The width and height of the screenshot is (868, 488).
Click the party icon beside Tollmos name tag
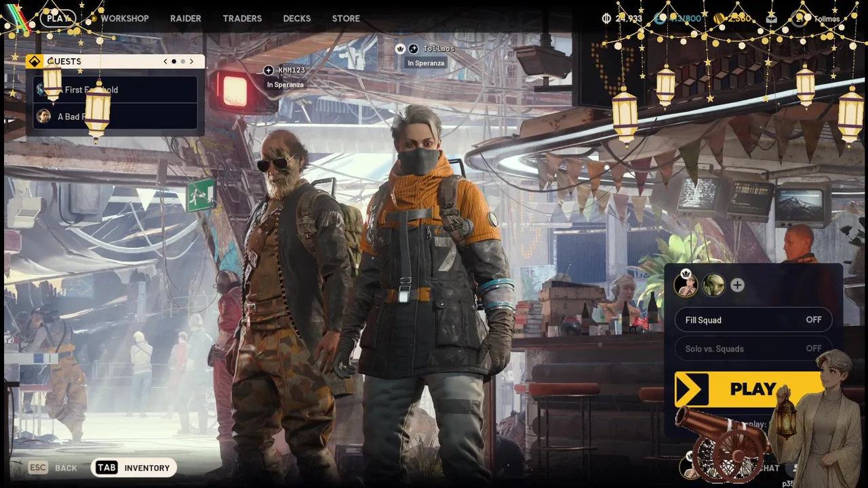coord(413,49)
